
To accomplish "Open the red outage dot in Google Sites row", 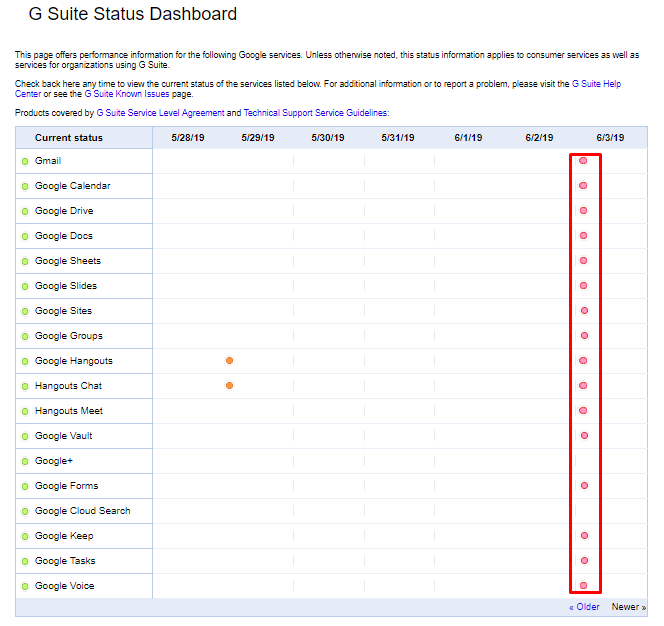I will click(x=584, y=310).
